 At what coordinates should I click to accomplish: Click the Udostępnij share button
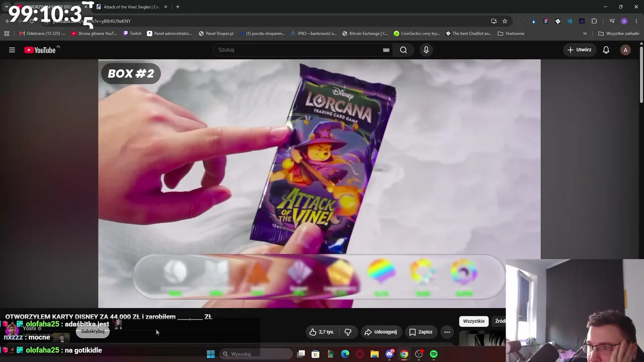[381, 332]
